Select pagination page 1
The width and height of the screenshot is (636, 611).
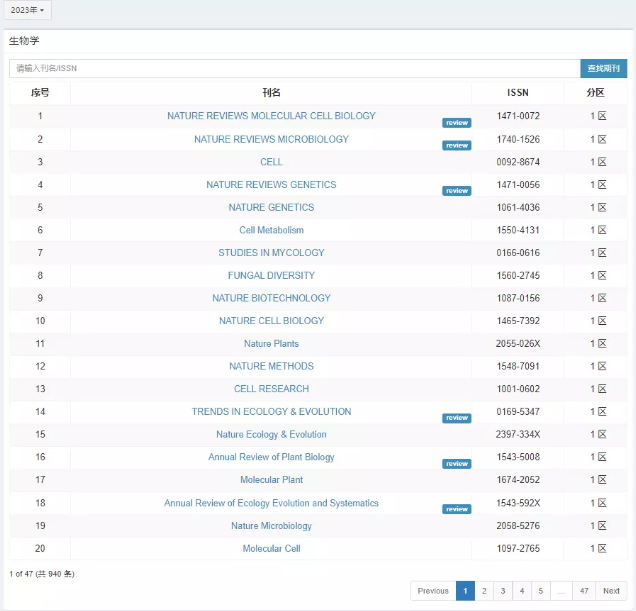tap(465, 591)
